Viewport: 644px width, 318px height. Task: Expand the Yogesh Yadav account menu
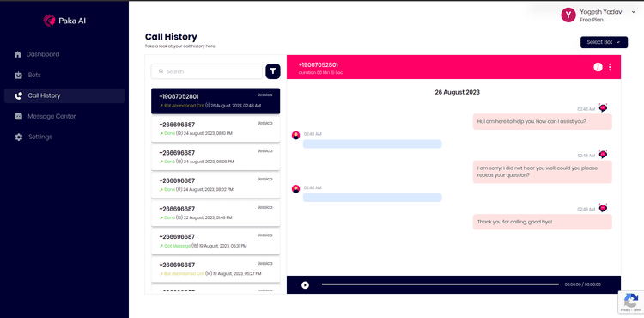coord(633,12)
